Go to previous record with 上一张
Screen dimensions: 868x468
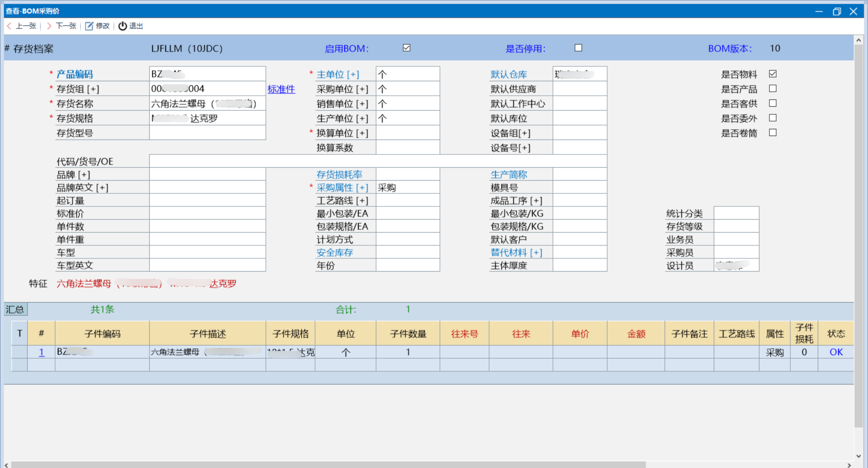[22, 26]
